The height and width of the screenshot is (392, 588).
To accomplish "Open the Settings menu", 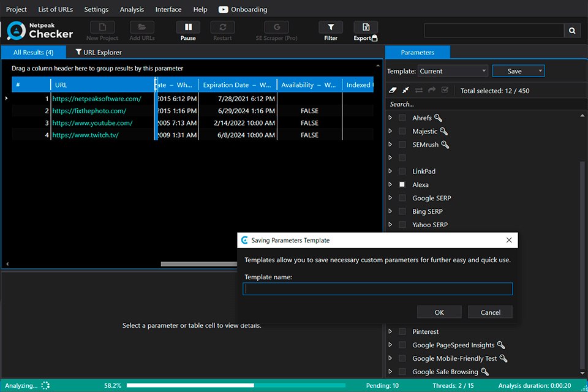I will pyautogui.click(x=96, y=9).
